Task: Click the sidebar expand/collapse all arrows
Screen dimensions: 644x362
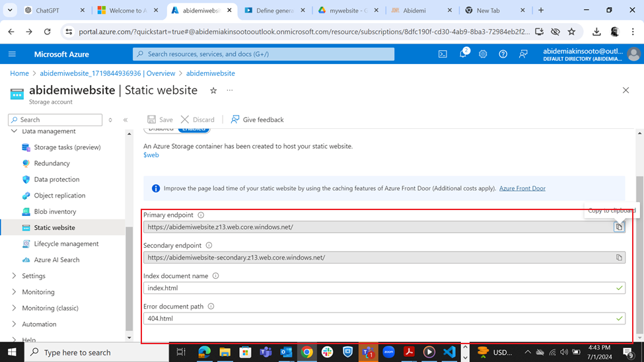Action: [x=110, y=120]
